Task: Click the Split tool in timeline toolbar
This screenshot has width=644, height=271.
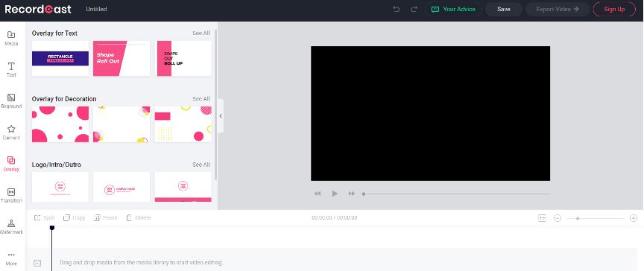Action: (45, 217)
